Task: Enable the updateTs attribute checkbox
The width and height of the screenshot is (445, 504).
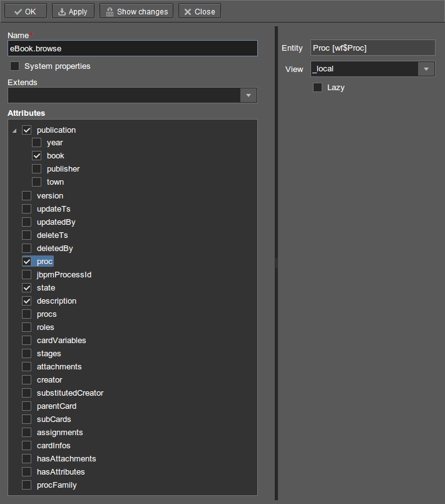Action: [27, 209]
